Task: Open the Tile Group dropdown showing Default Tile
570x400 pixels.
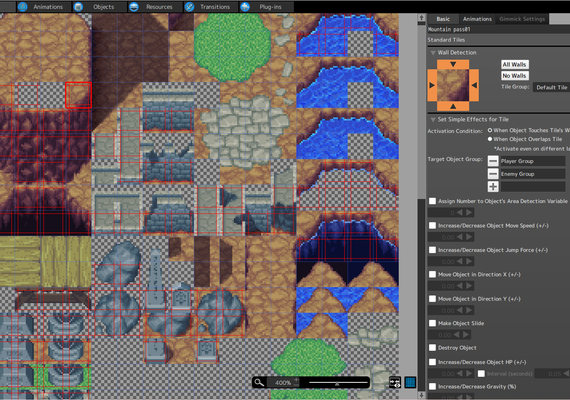Action: [x=551, y=87]
